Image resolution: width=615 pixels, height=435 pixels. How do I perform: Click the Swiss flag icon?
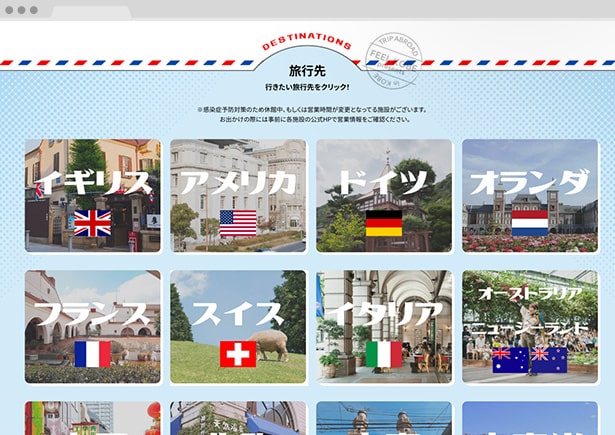click(x=238, y=354)
